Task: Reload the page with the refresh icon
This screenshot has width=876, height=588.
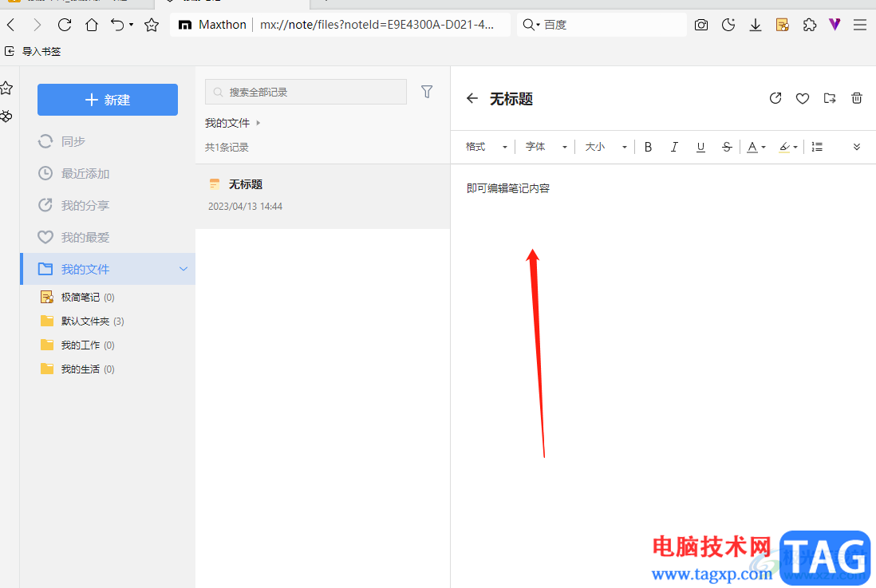Action: coord(65,25)
